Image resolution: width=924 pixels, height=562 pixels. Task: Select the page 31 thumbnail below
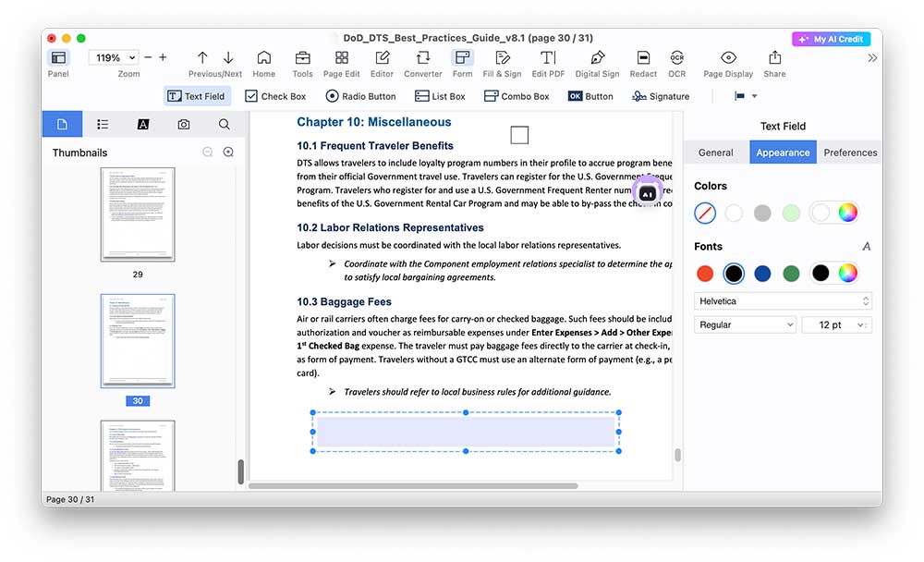pos(138,456)
